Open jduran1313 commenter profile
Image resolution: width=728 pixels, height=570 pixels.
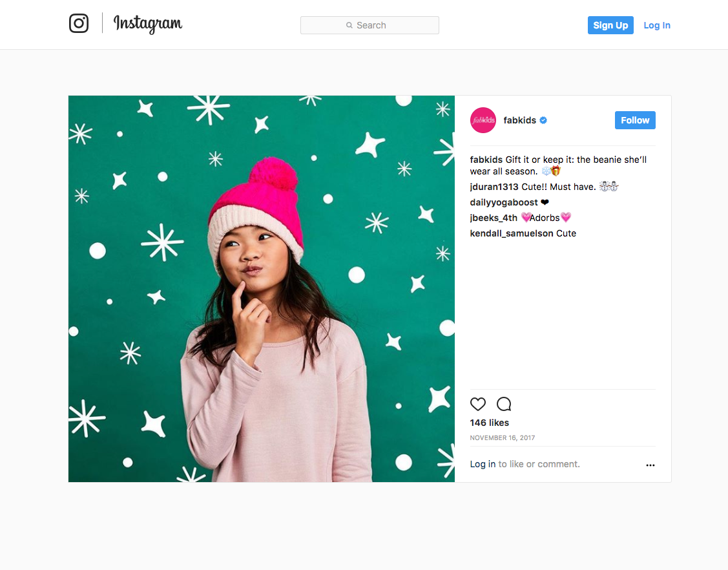[494, 187]
